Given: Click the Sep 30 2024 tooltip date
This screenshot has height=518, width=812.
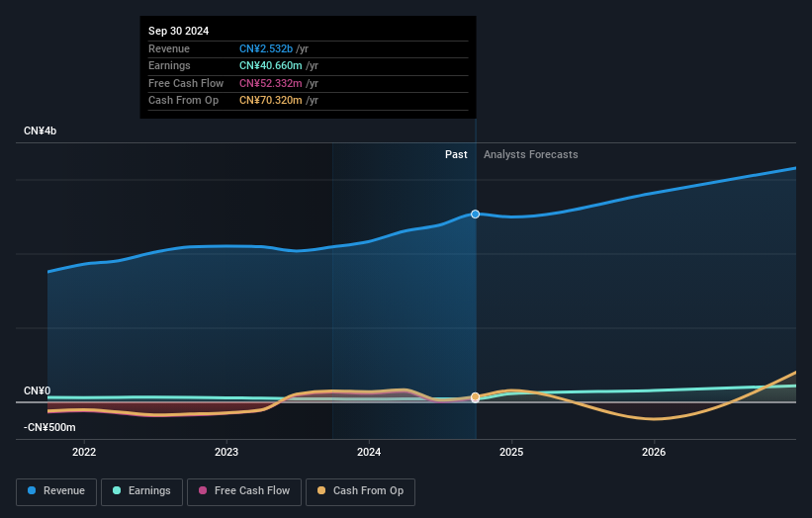Looking at the screenshot, I should click(x=179, y=31).
